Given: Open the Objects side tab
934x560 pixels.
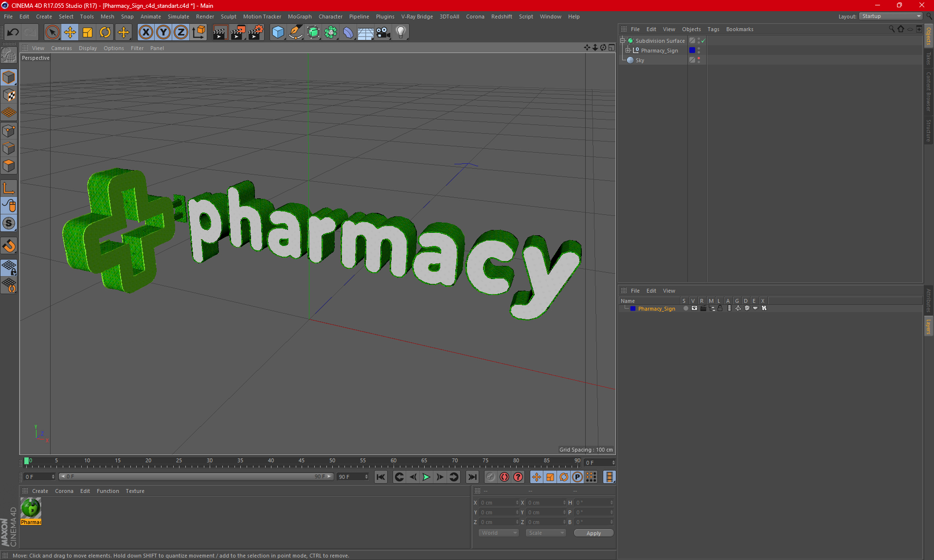Looking at the screenshot, I should pyautogui.click(x=928, y=36).
